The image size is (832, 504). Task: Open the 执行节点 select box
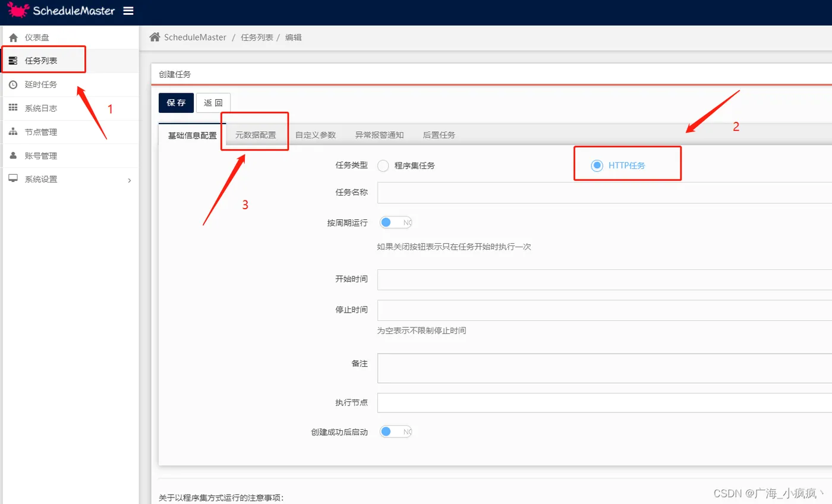point(604,403)
